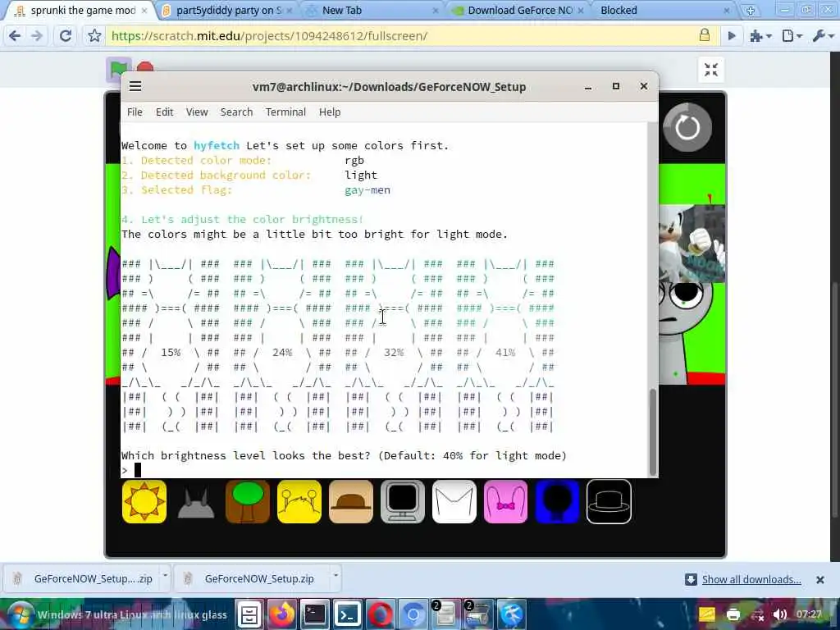Open the wrench settings menu

tap(823, 36)
